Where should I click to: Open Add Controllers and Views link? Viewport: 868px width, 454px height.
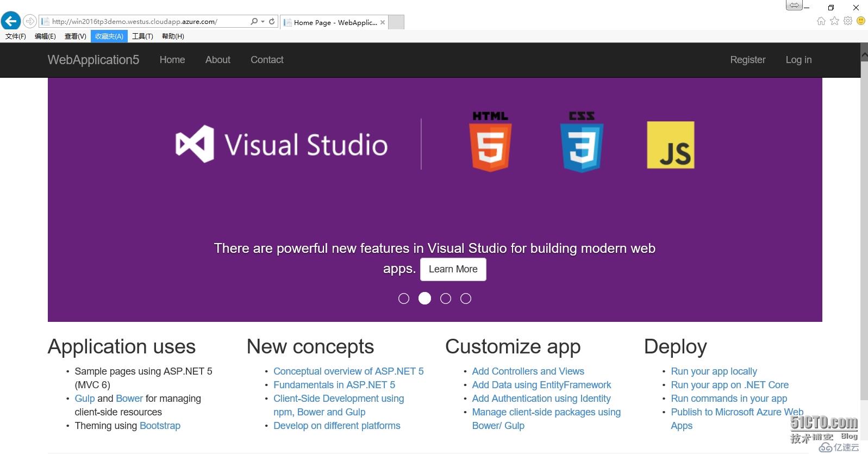(x=528, y=371)
